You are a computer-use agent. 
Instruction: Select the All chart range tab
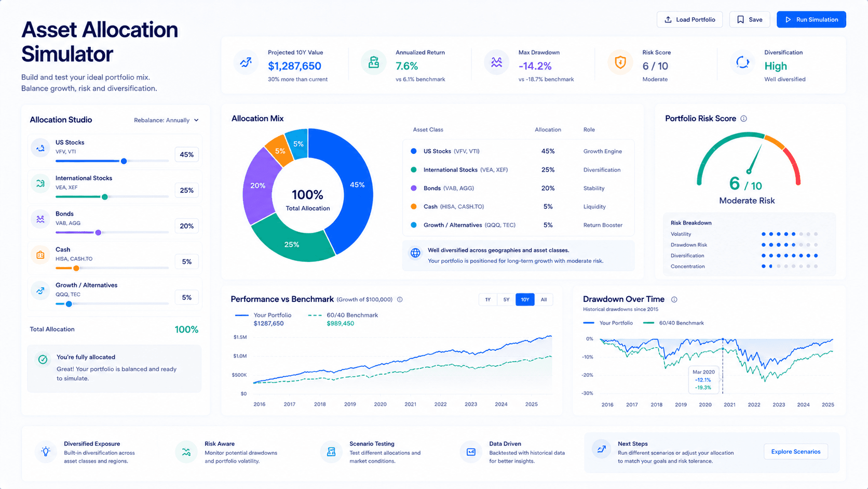[x=544, y=299]
